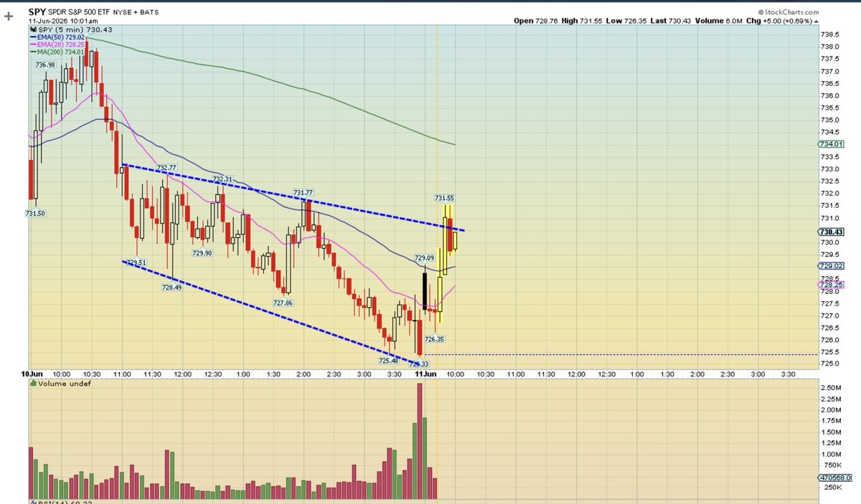Image resolution: width=861 pixels, height=504 pixels.
Task: Select the High 731.55 value in the header
Action: (x=583, y=21)
